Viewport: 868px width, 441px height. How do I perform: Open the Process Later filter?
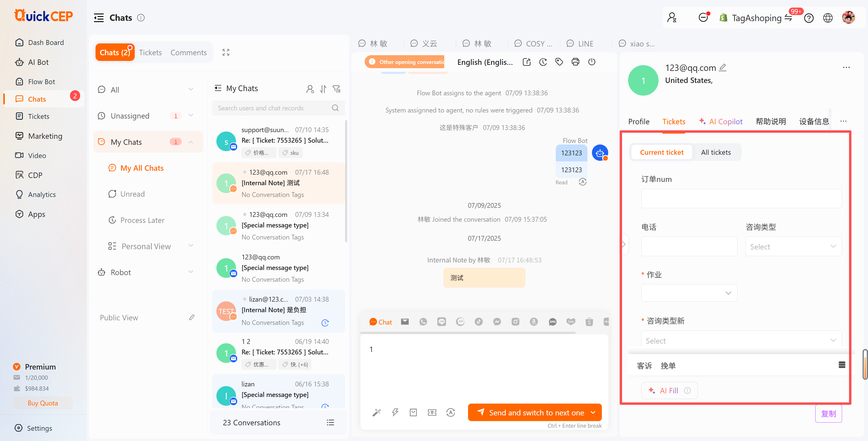[x=136, y=220]
